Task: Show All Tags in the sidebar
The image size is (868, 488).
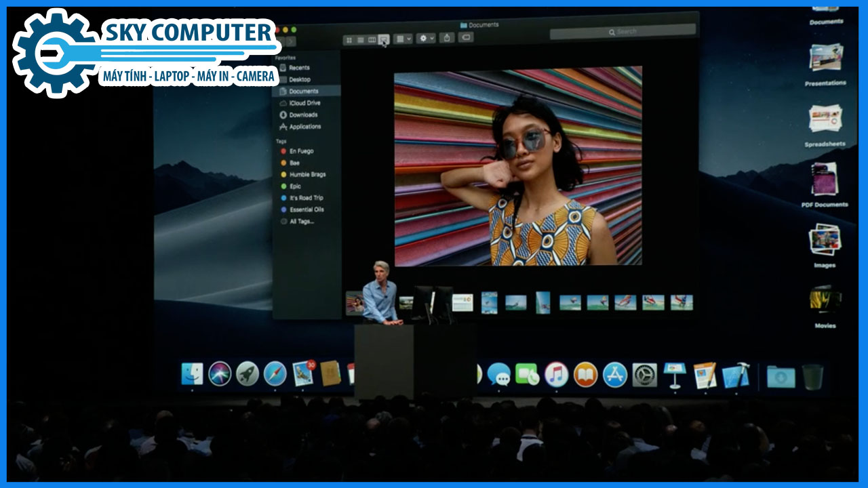Action: click(x=302, y=222)
